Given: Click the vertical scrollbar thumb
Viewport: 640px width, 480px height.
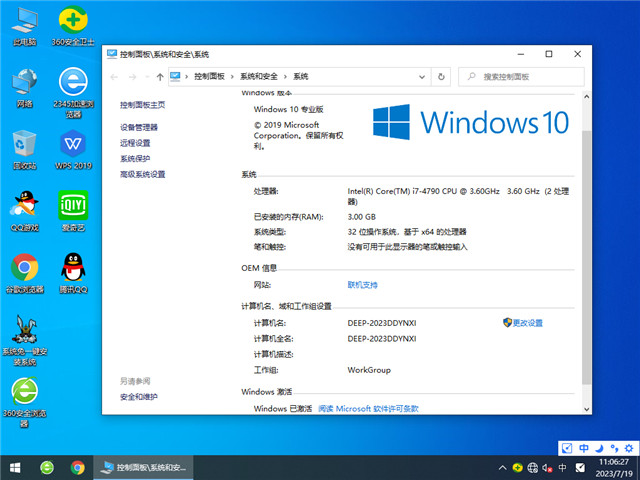Looking at the screenshot, I should coord(587,257).
